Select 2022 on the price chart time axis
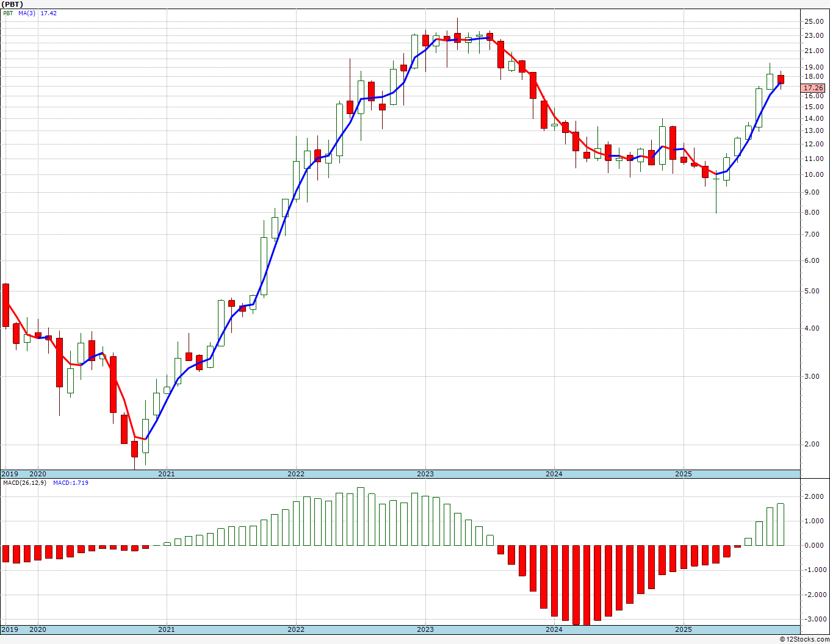The height and width of the screenshot is (644, 830). tap(296, 474)
